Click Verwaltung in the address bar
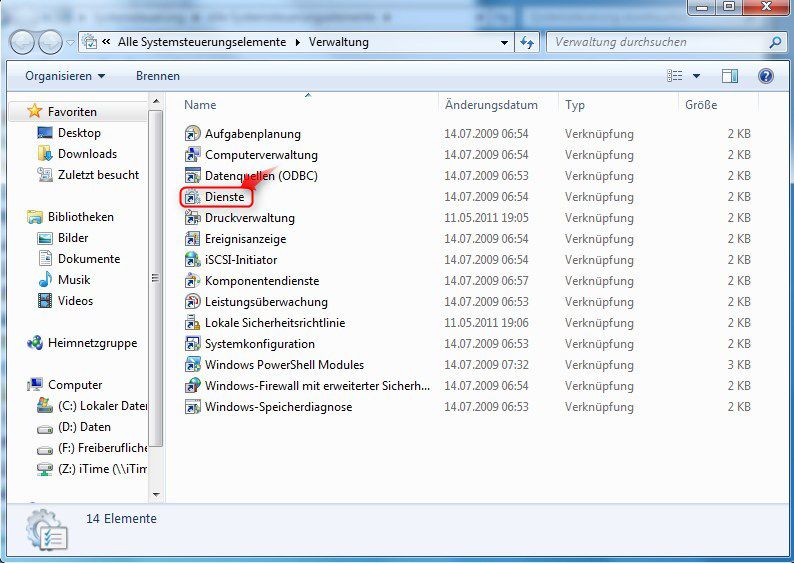 pos(339,42)
